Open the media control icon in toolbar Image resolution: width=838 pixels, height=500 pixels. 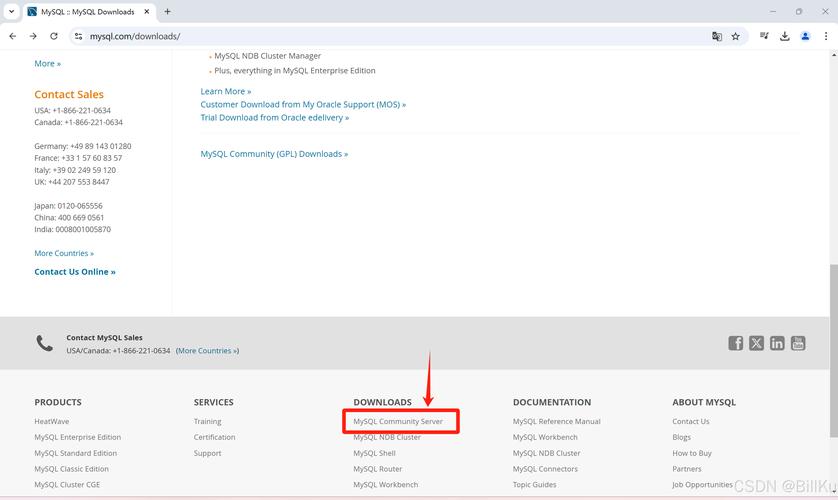764,36
